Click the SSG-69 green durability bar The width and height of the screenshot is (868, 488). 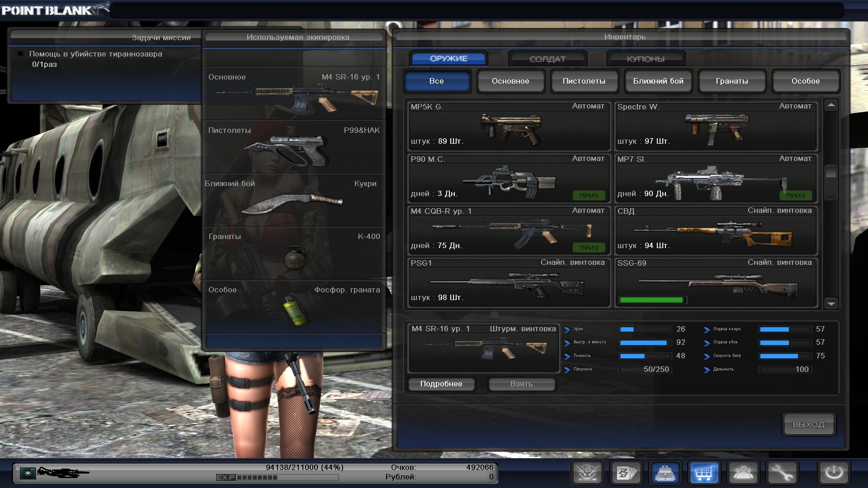tap(652, 300)
